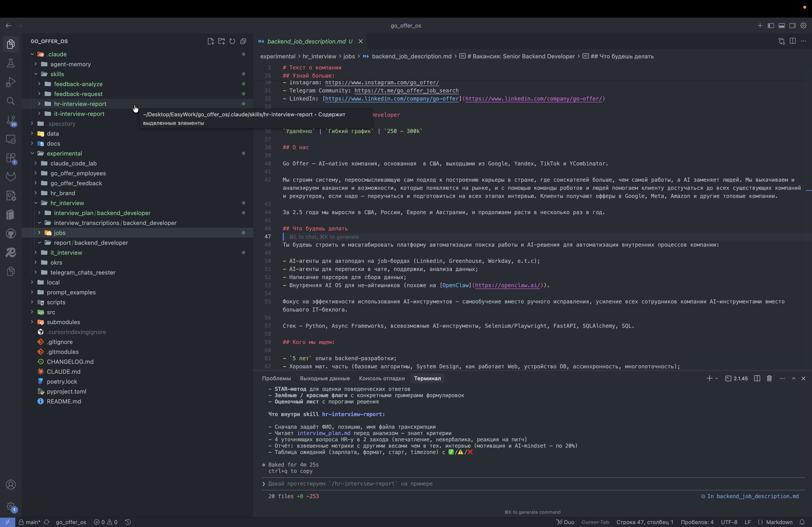The image size is (812, 527).
Task: Toggle the bottom panel layout button
Action: click(x=782, y=25)
